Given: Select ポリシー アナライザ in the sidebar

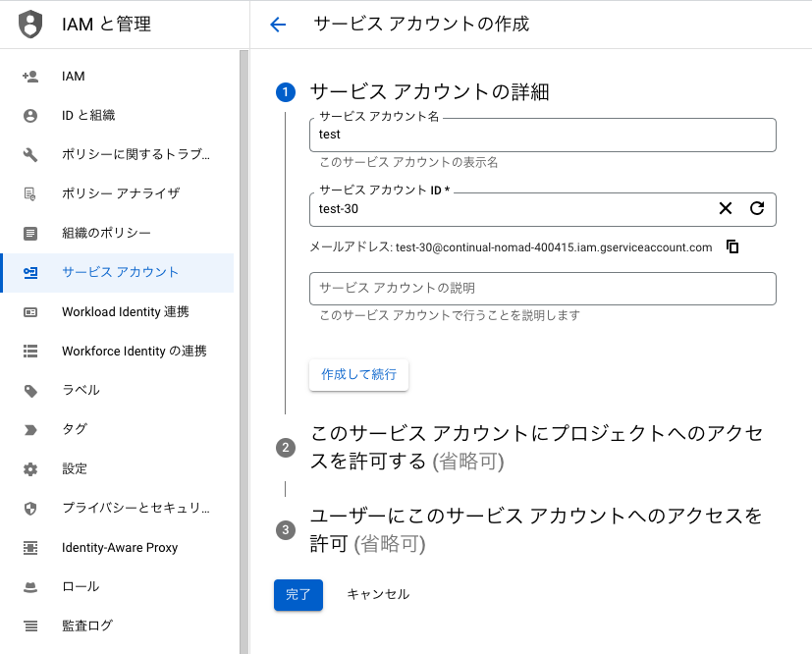Looking at the screenshot, I should 117,193.
